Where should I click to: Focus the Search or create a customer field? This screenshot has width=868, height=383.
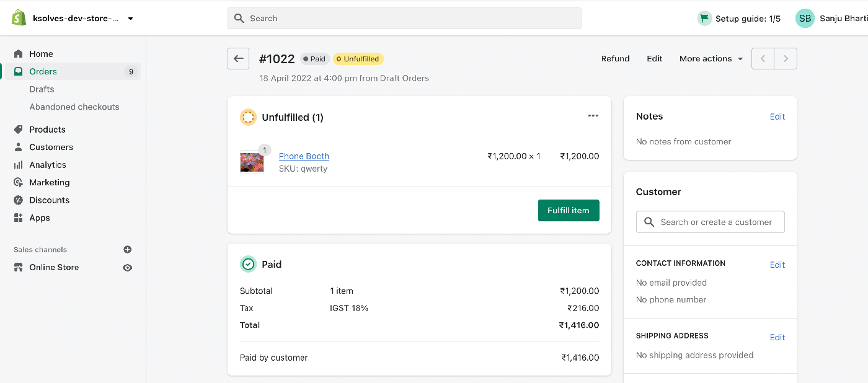pos(711,222)
